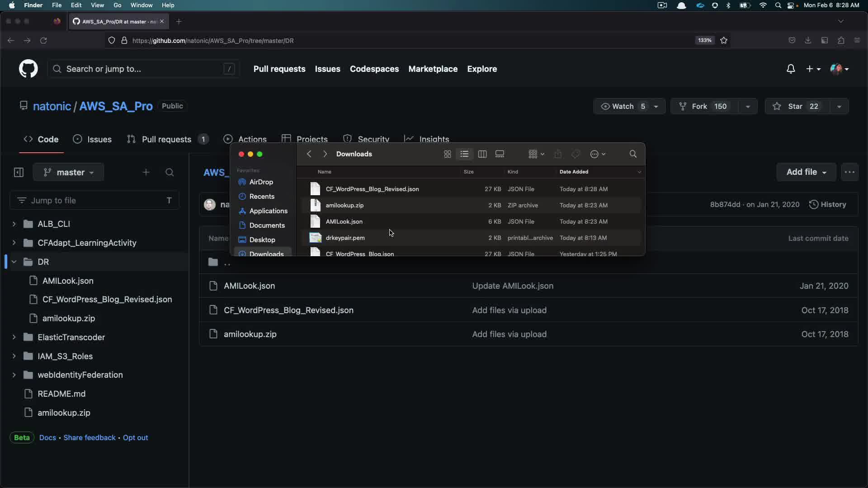The height and width of the screenshot is (488, 868).
Task: Click the GitHub Octocat logo
Action: coord(28,69)
